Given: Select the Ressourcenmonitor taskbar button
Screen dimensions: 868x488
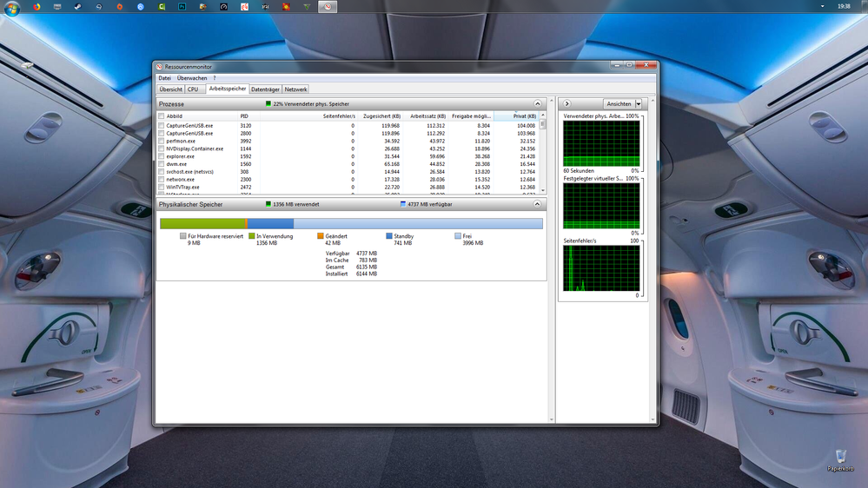Looking at the screenshot, I should 328,7.
